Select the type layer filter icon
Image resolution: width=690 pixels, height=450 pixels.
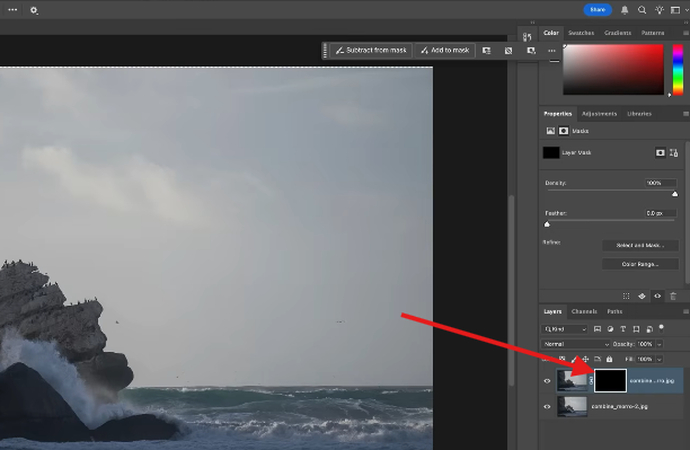[622, 328]
